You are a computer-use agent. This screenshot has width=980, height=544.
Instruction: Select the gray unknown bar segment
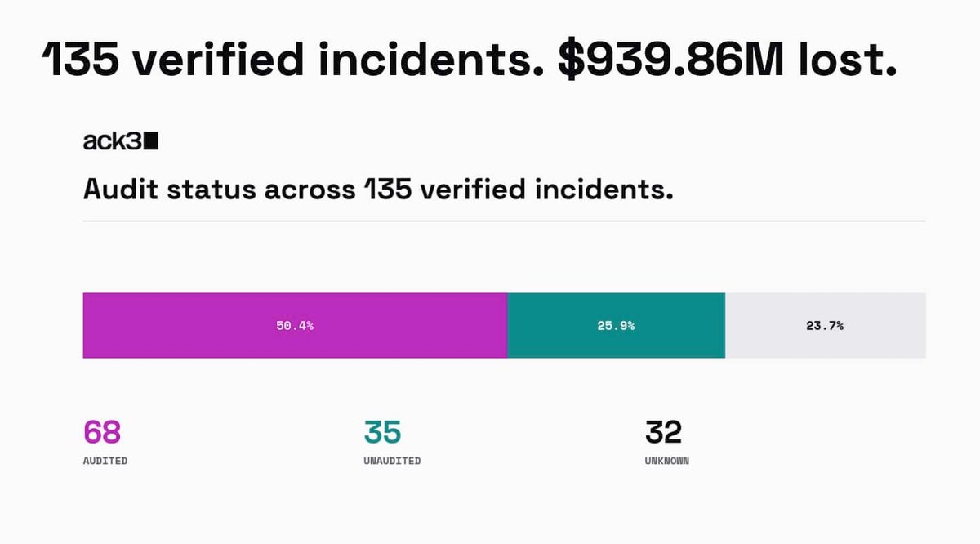pyautogui.click(x=826, y=325)
